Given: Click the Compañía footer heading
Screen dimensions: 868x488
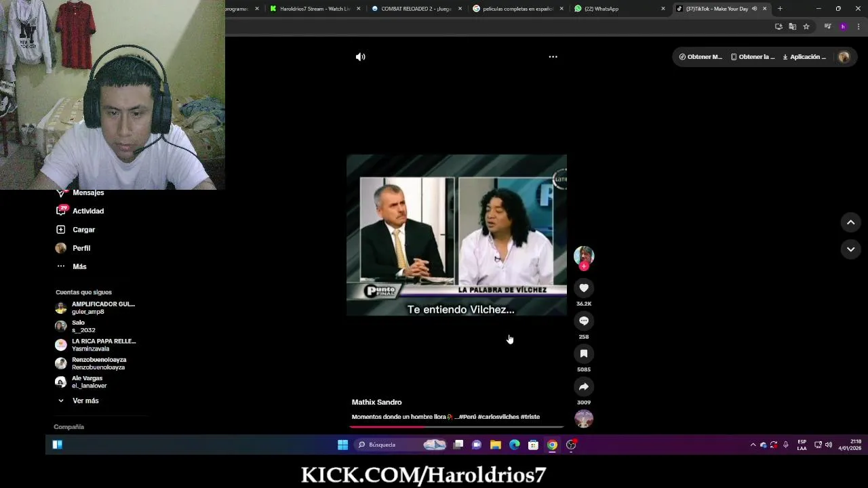Looking at the screenshot, I should click(x=68, y=427).
